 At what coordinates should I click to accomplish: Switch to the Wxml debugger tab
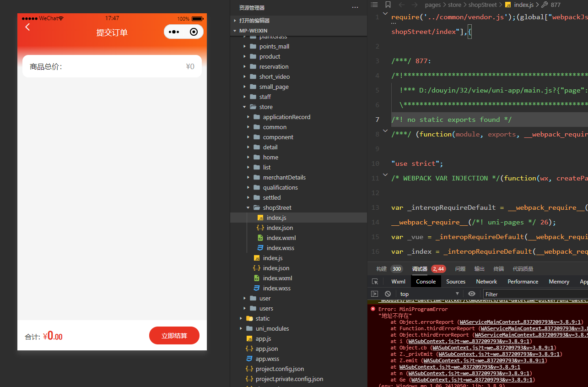pyautogui.click(x=398, y=282)
